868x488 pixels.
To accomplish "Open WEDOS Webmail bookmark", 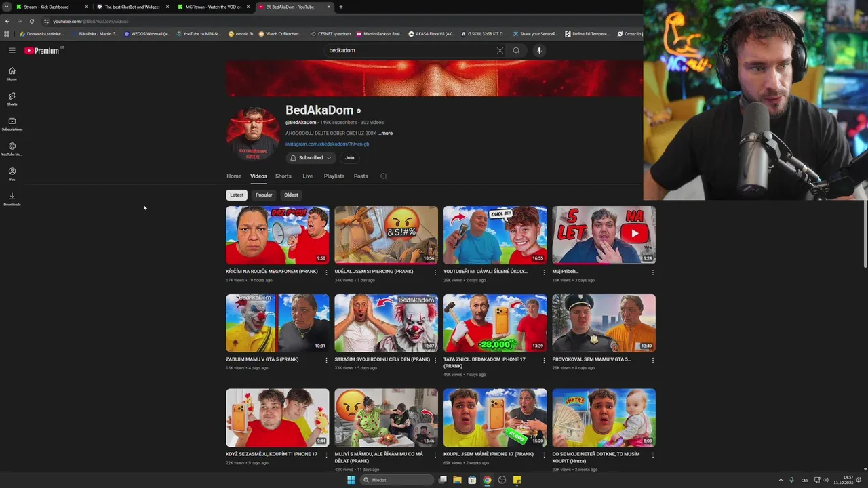I will (147, 33).
